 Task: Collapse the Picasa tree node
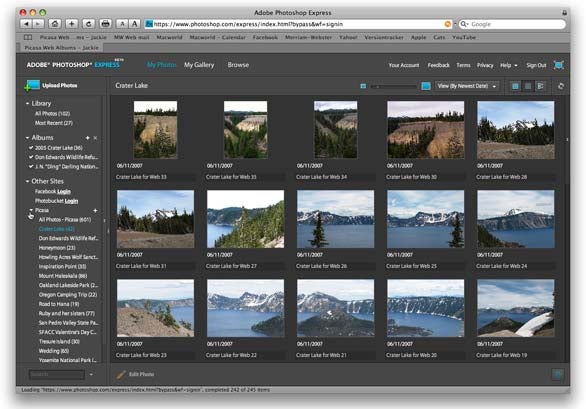point(31,210)
